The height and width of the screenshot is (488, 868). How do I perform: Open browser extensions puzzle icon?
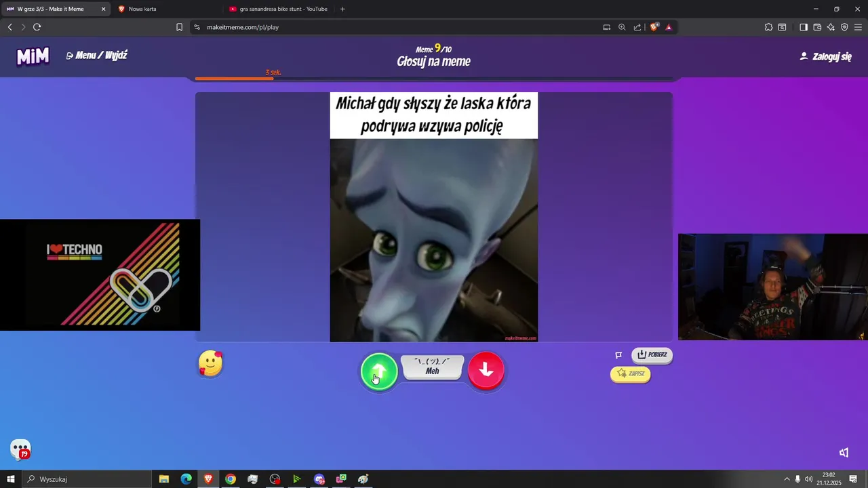coord(768,27)
